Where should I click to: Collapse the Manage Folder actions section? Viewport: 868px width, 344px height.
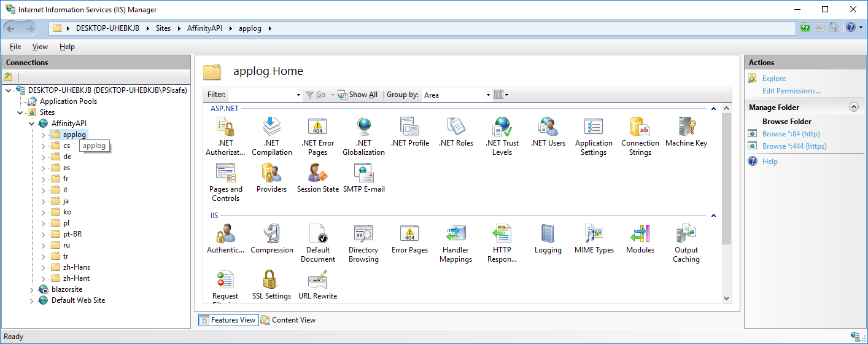853,107
